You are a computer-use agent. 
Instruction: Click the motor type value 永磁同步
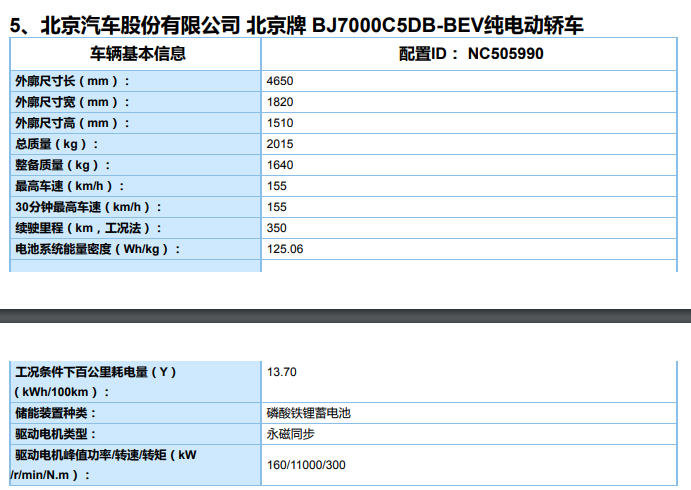point(290,434)
